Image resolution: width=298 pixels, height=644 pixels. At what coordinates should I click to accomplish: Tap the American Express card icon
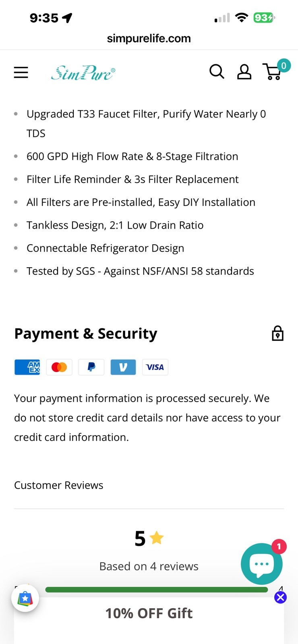click(x=27, y=367)
